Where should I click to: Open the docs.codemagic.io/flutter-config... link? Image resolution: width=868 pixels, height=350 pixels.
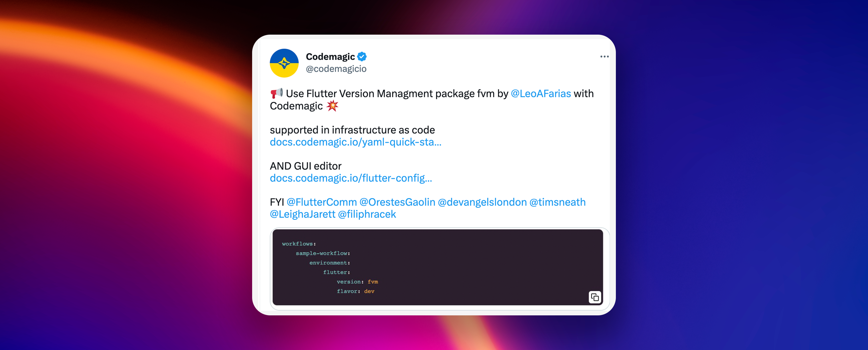click(351, 178)
